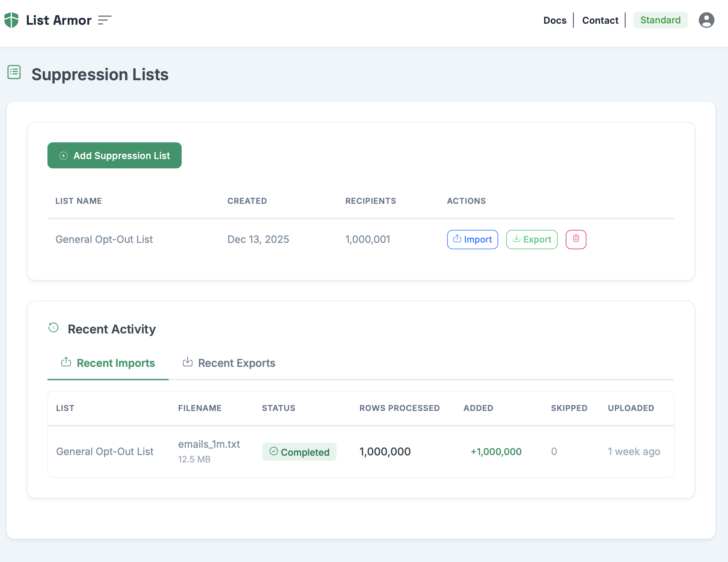Click the Completed status badge

coord(299,452)
